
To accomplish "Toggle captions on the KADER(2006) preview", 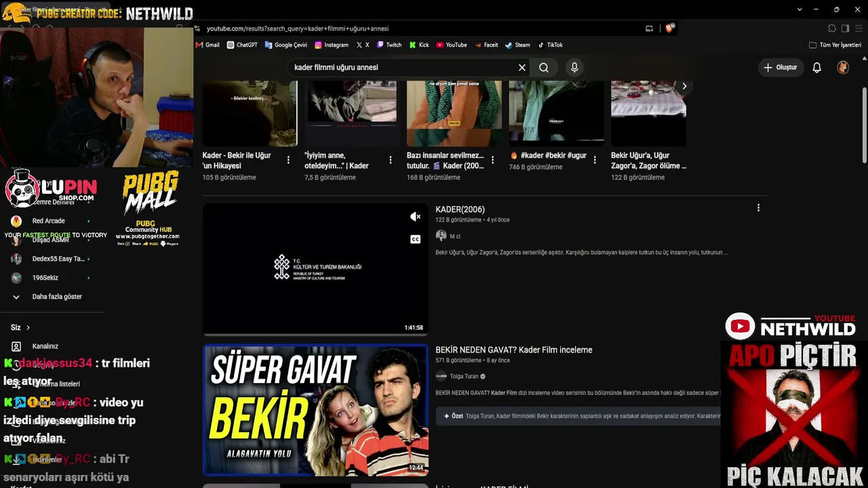I will coord(416,239).
